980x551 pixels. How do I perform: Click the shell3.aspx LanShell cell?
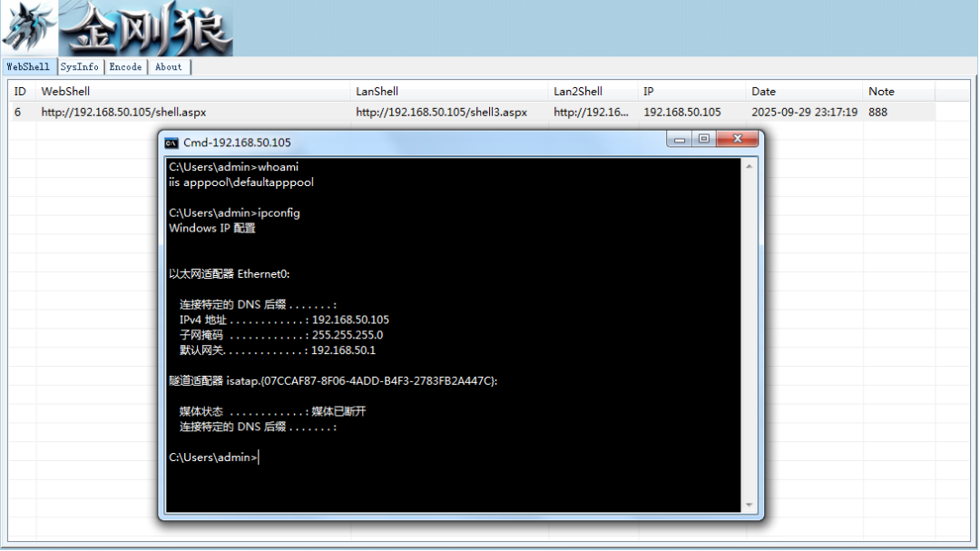pos(442,112)
